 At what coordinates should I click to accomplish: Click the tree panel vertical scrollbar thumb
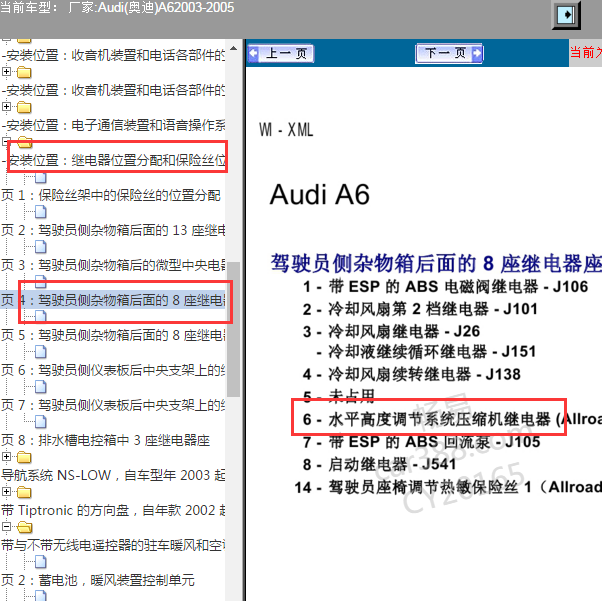[x=233, y=329]
